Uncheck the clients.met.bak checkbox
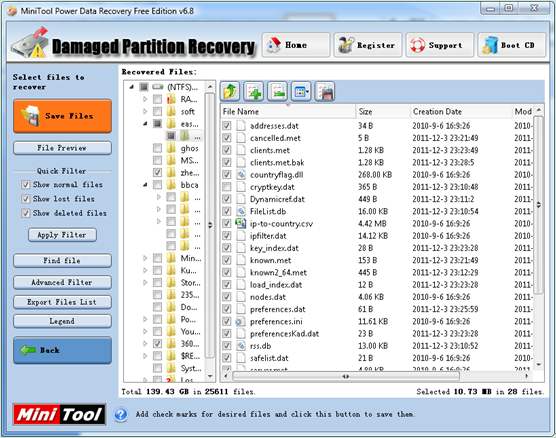The image size is (556, 438). tap(227, 162)
